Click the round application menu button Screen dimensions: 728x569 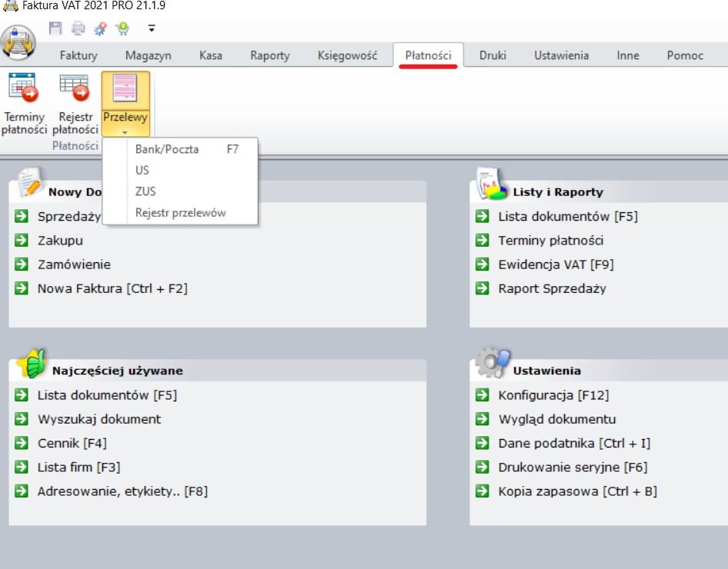(18, 42)
